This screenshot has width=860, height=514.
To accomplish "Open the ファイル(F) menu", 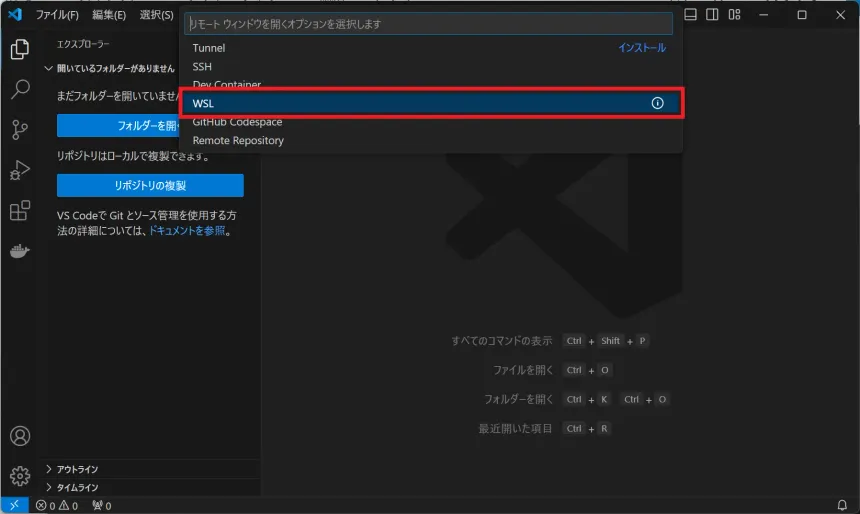I will click(57, 15).
